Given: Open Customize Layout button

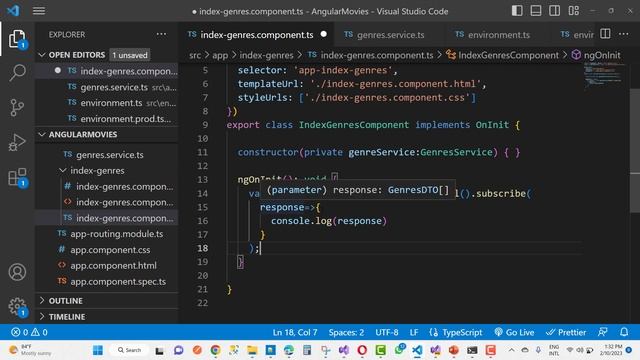Looking at the screenshot, I should [573, 11].
